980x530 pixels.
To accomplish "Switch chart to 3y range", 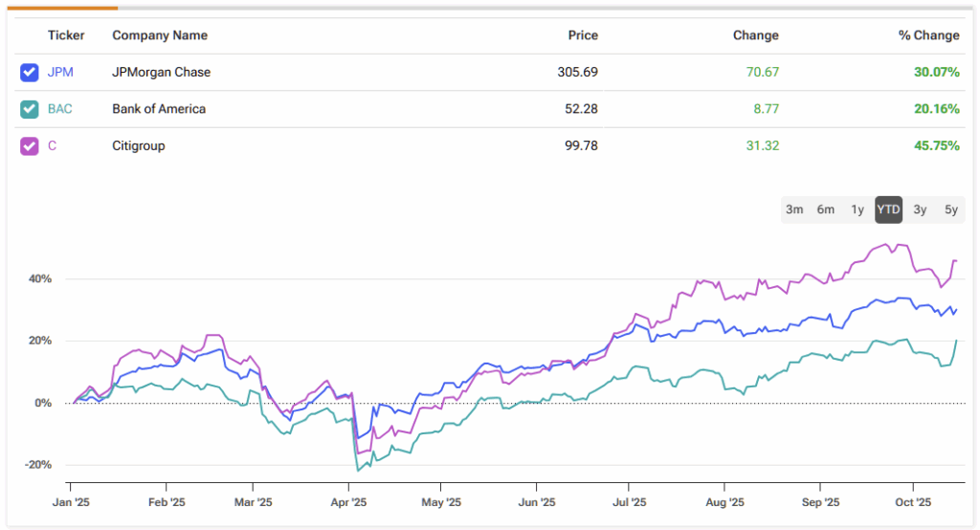I will tap(920, 210).
